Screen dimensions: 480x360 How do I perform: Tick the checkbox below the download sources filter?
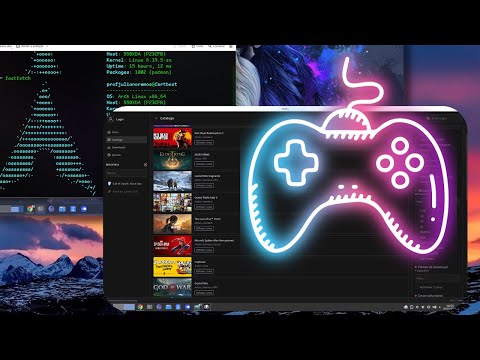[x=417, y=287]
